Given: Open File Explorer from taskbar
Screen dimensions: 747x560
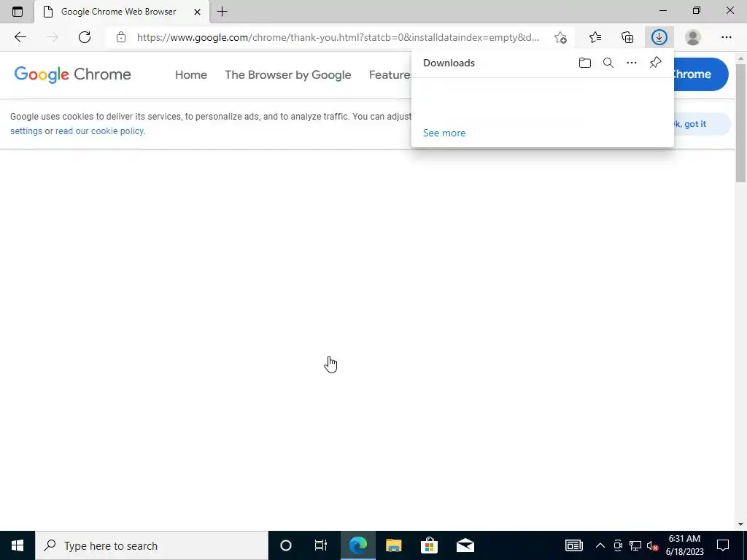Looking at the screenshot, I should coord(393,545).
